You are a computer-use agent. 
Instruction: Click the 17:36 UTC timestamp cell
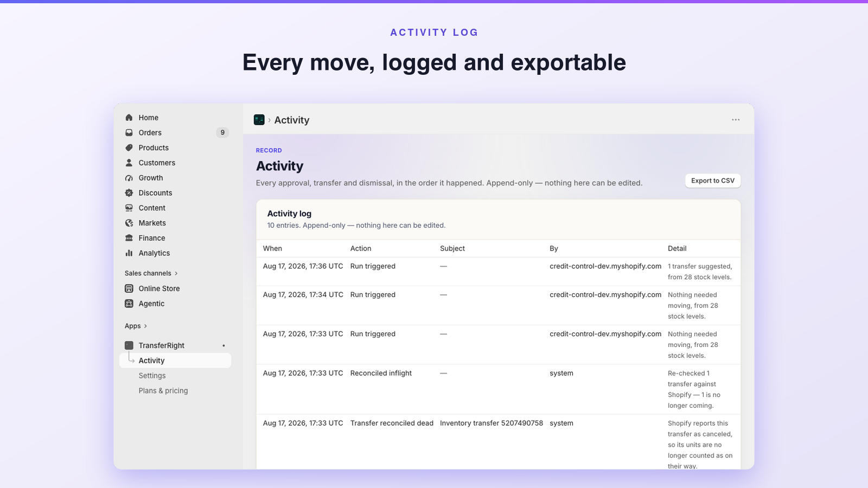coord(303,266)
